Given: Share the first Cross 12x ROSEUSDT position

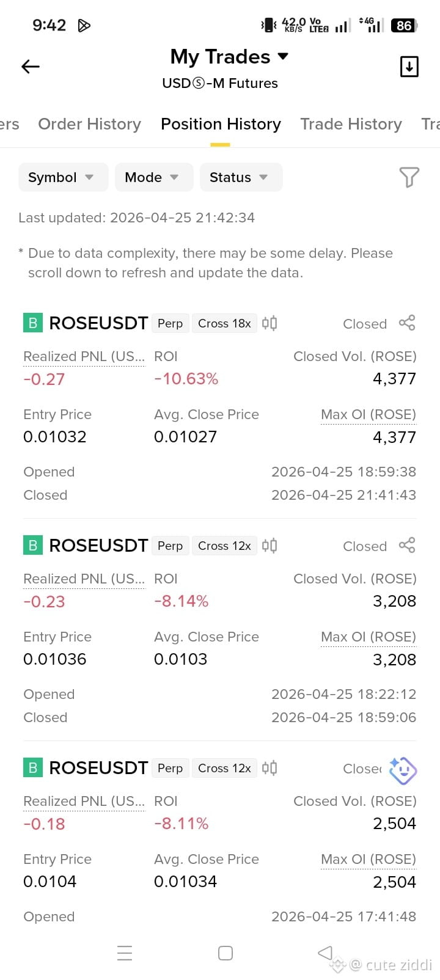Looking at the screenshot, I should (407, 546).
